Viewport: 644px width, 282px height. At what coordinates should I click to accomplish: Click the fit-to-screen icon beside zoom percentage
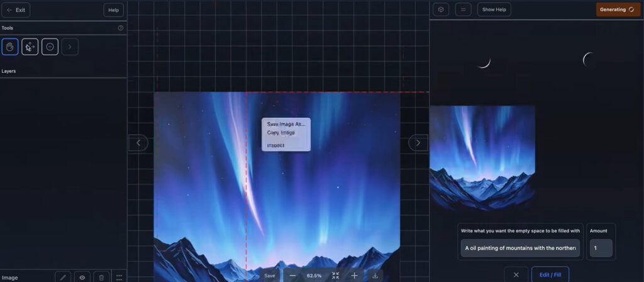point(336,276)
